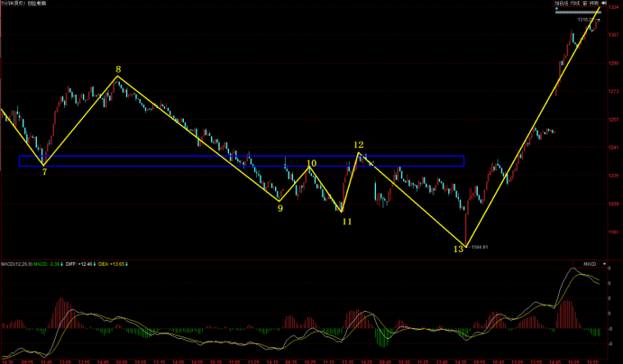Click wave label 12 near the blue zone
Viewport: 623px width, 364px height.
coord(358,144)
